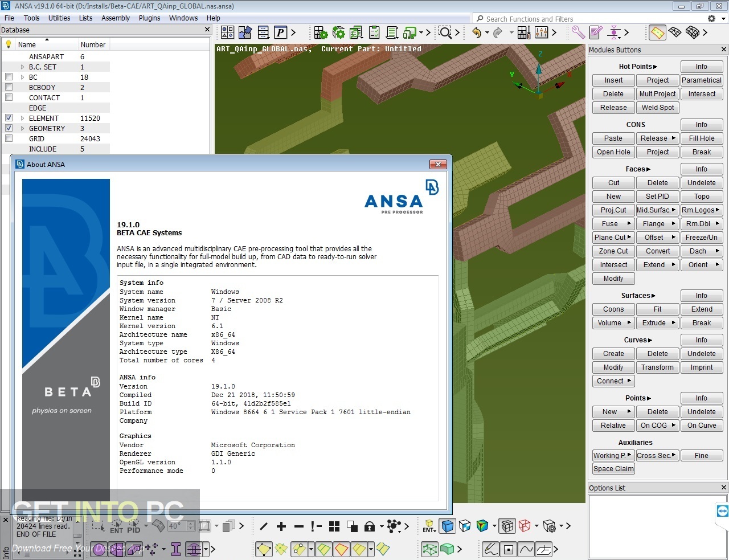Check the BCBODY row checkbox
Viewport: 729px width, 560px height.
[x=9, y=87]
